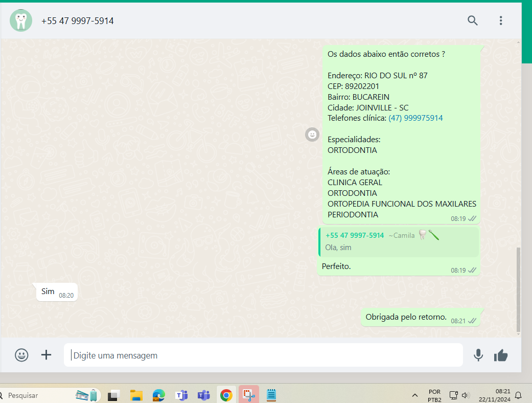Image resolution: width=532 pixels, height=403 pixels.
Task: Open the second Microsoft Teams taskbar icon
Action: point(203,395)
